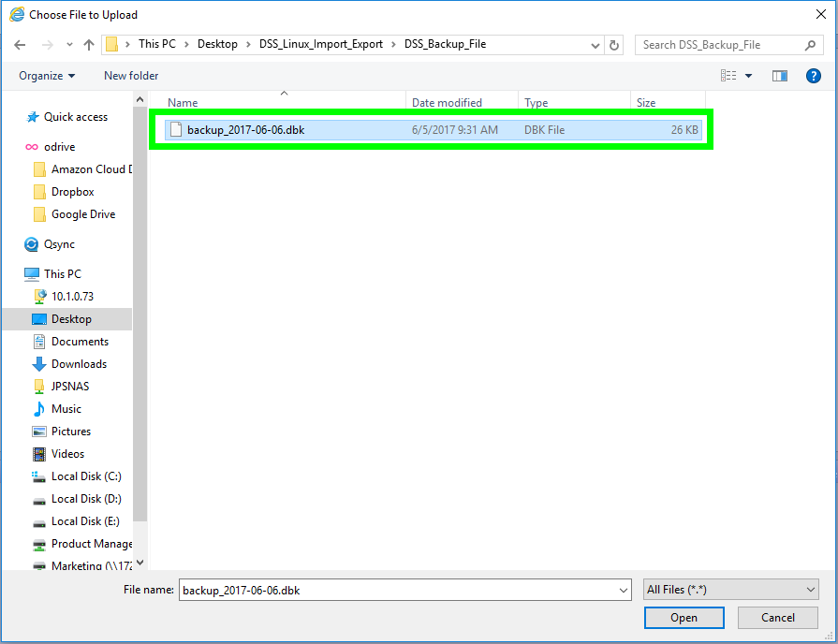
Task: Show the preview pane
Action: click(780, 76)
